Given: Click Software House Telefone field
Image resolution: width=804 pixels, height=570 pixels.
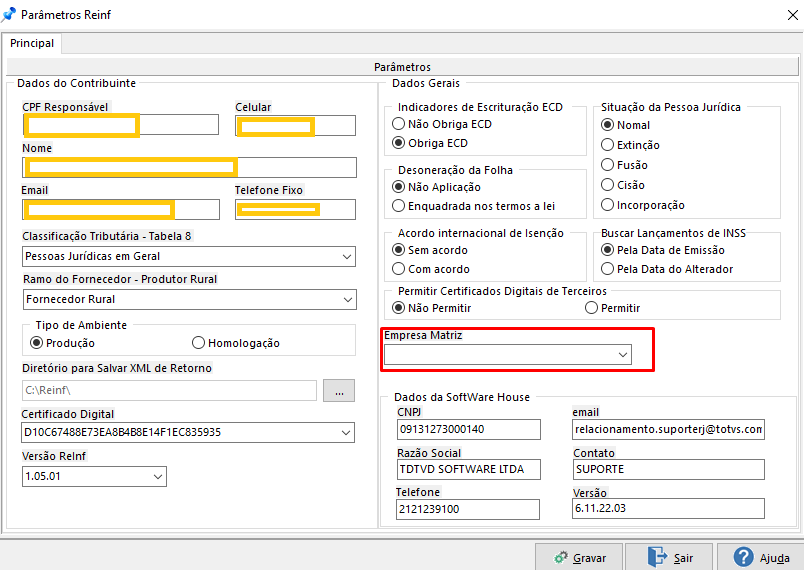Looking at the screenshot, I should [468, 510].
